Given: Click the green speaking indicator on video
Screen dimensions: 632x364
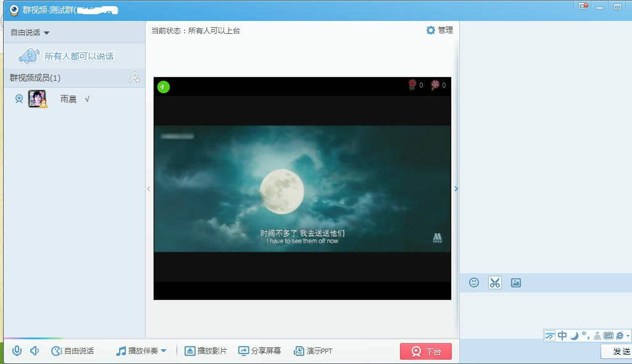Looking at the screenshot, I should [x=163, y=86].
